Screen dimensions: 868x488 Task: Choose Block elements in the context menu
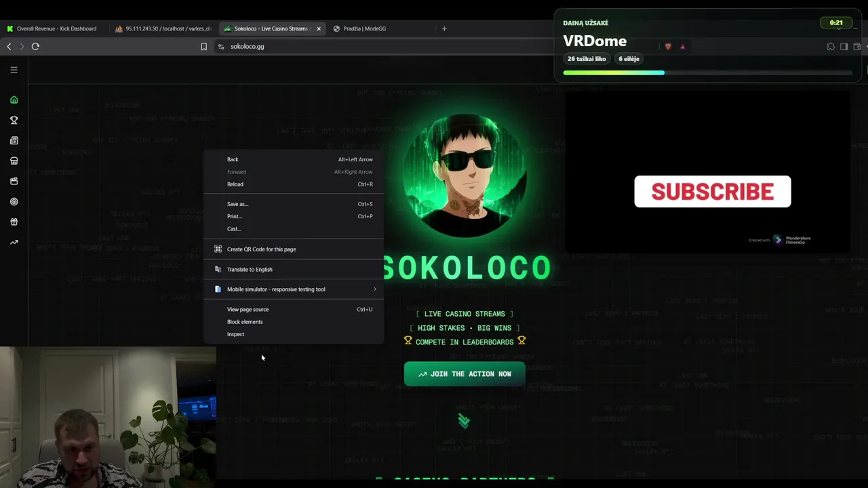pyautogui.click(x=294, y=322)
